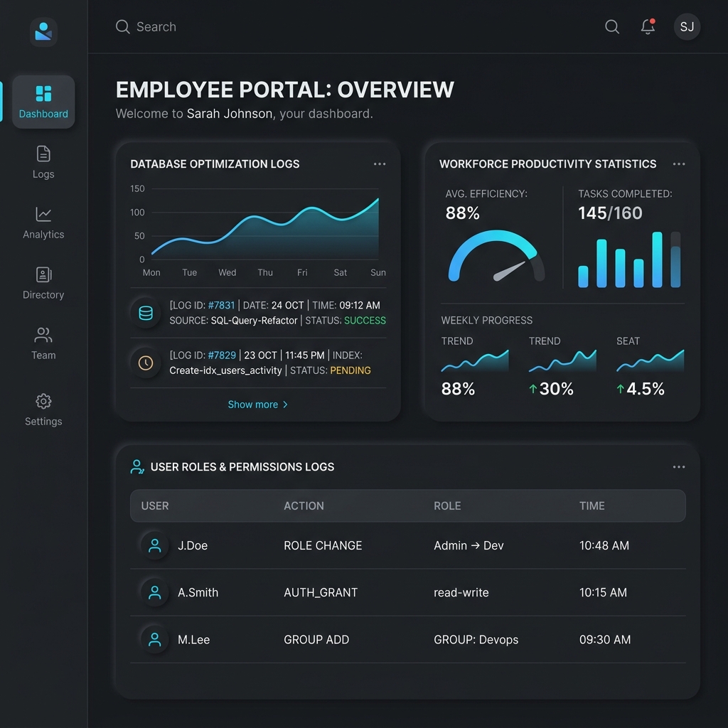Open log ID #7831 link
This screenshot has width=728, height=728.
pyautogui.click(x=222, y=305)
